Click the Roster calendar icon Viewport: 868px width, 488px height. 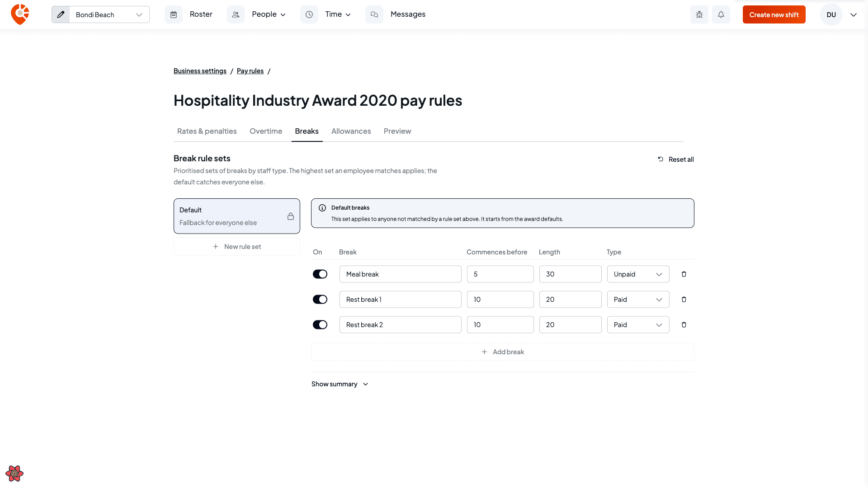point(174,14)
